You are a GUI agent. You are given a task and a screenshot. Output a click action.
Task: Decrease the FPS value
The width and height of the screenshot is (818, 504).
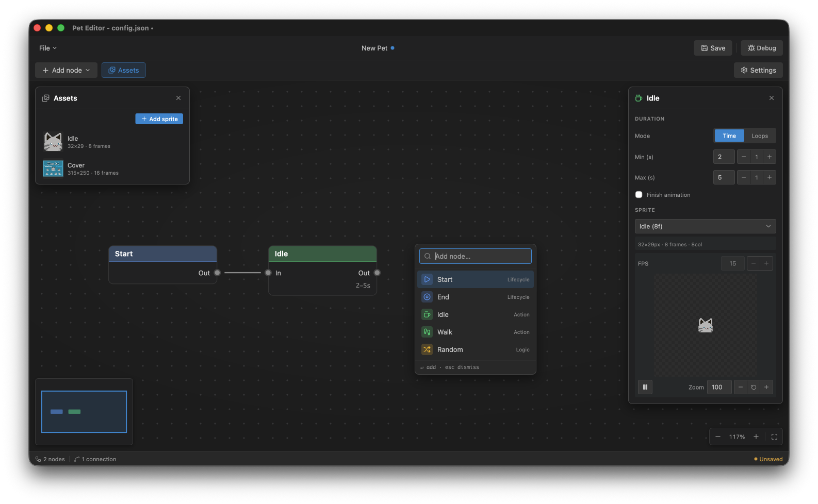(x=754, y=263)
